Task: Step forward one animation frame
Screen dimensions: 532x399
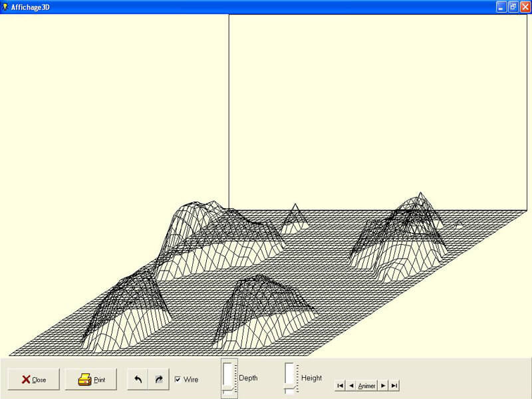Action: pyautogui.click(x=383, y=386)
